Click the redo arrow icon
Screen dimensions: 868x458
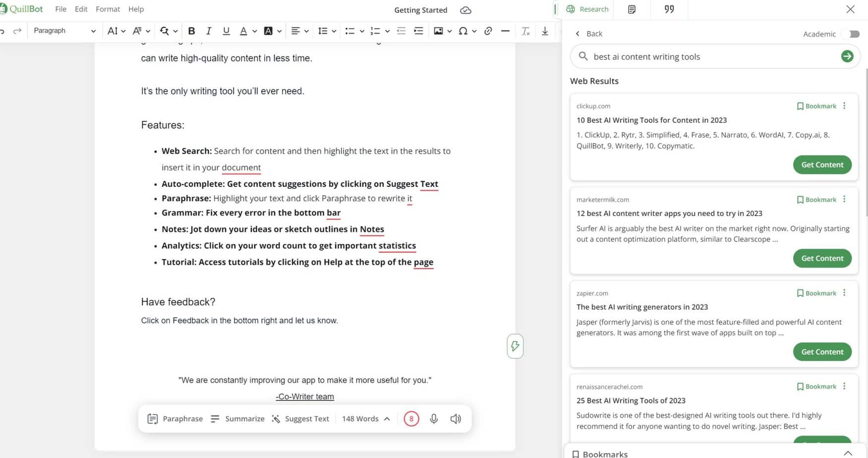17,31
